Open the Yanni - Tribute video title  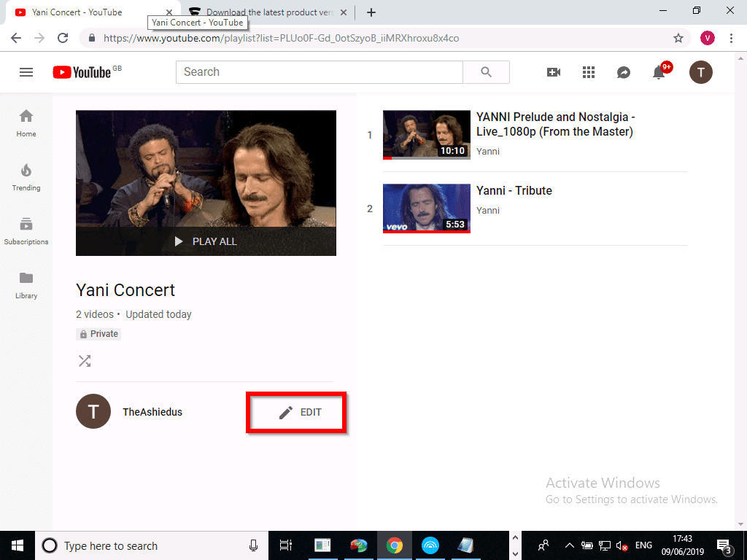(514, 191)
